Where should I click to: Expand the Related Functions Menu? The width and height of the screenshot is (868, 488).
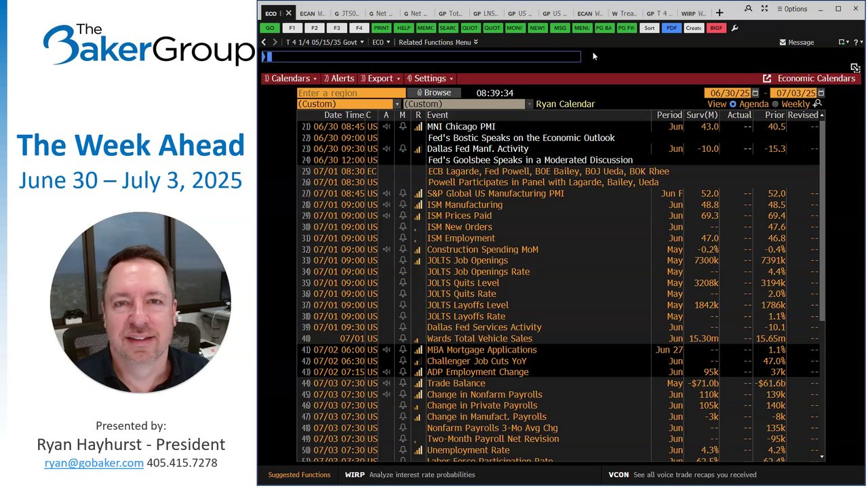(x=438, y=42)
